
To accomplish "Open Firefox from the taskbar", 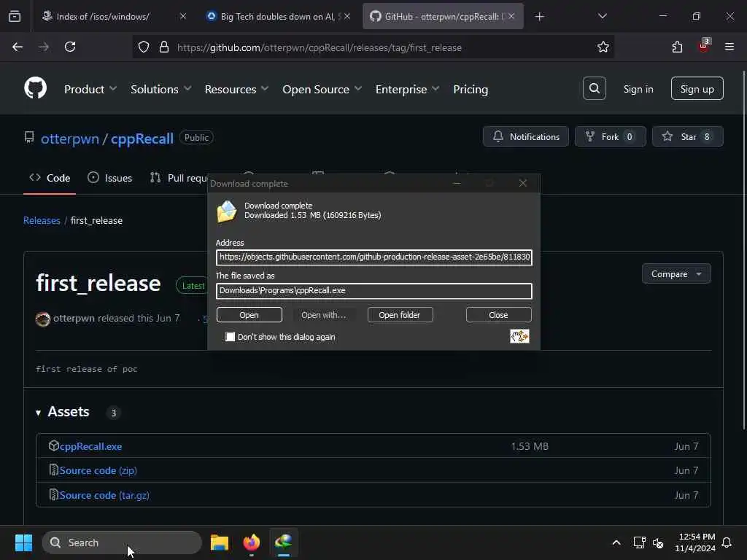I will [x=251, y=542].
